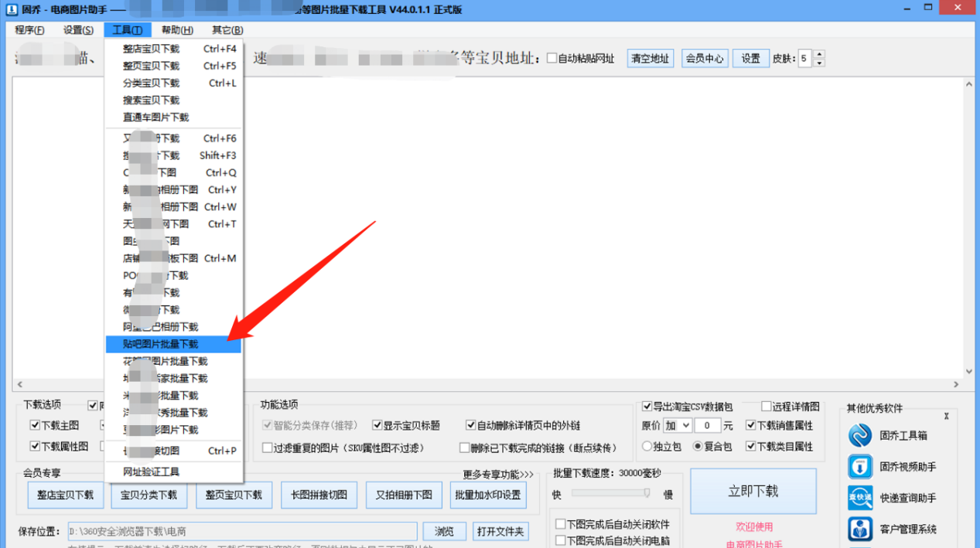Click the 浏览 button
Viewport: 980px width, 548px height.
pos(444,532)
